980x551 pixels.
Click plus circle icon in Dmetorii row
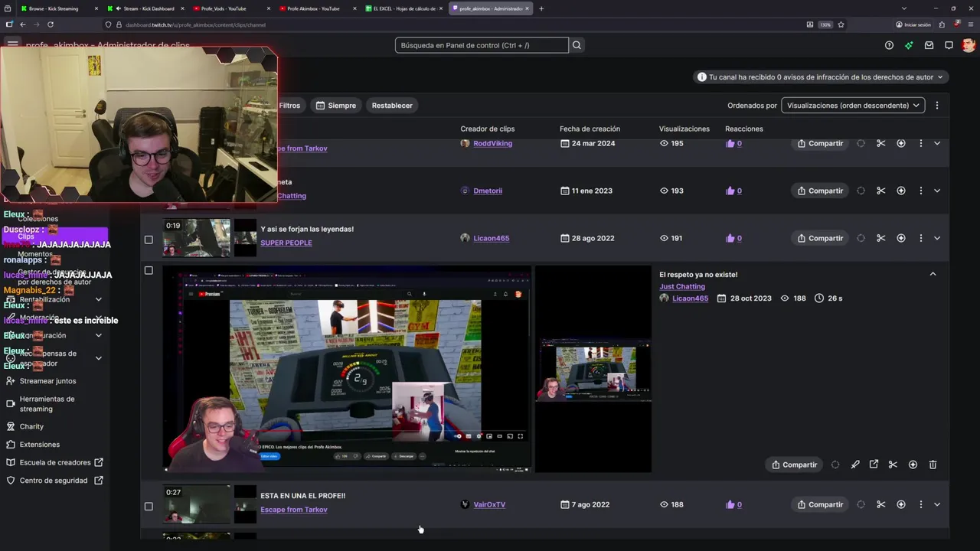[900, 191]
